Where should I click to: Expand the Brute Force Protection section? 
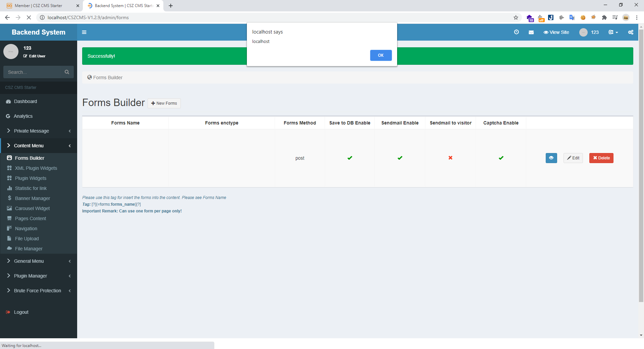(39, 291)
